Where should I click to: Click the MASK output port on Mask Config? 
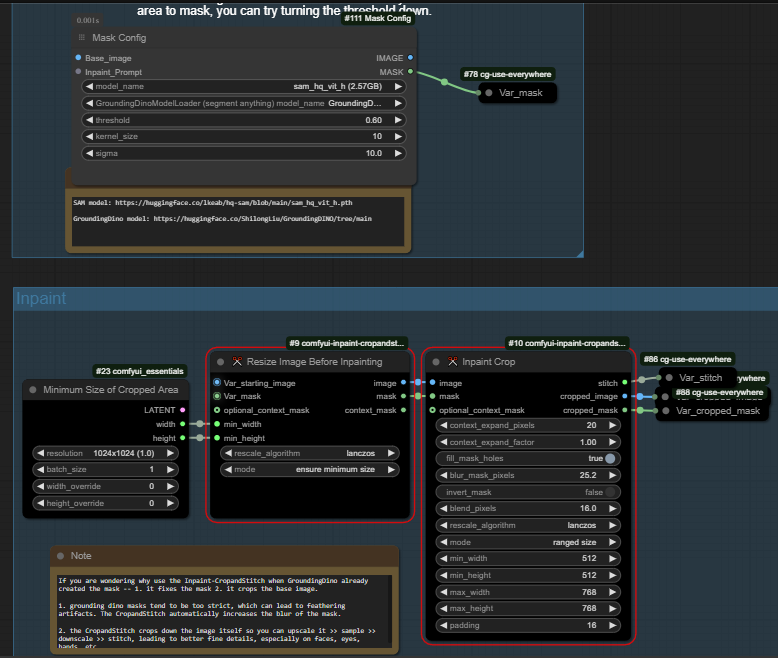410,71
